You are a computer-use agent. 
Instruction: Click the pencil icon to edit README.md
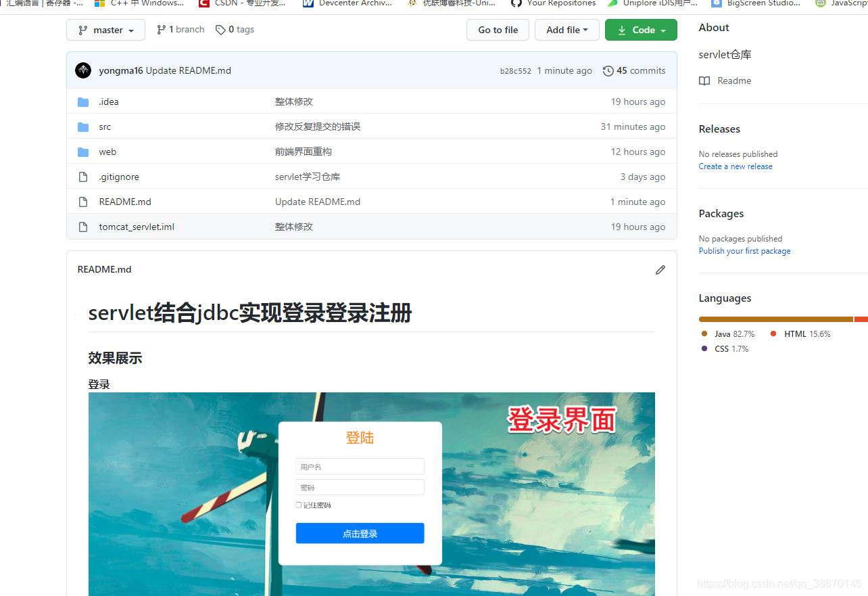pos(660,270)
